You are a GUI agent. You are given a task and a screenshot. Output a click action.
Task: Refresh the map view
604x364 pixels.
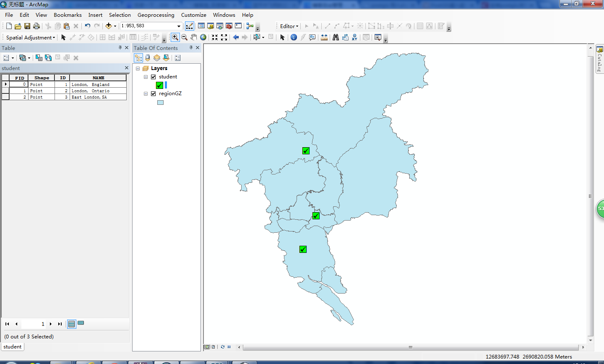[222, 347]
